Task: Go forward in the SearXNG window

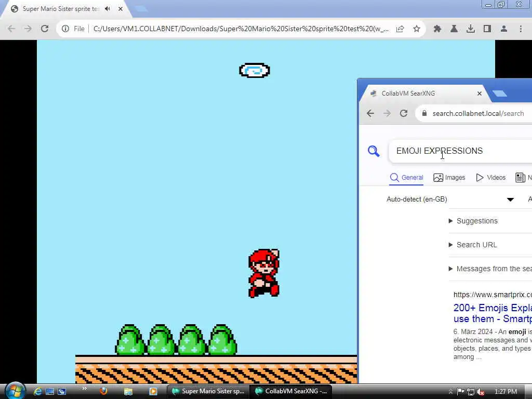Action: 387,113
